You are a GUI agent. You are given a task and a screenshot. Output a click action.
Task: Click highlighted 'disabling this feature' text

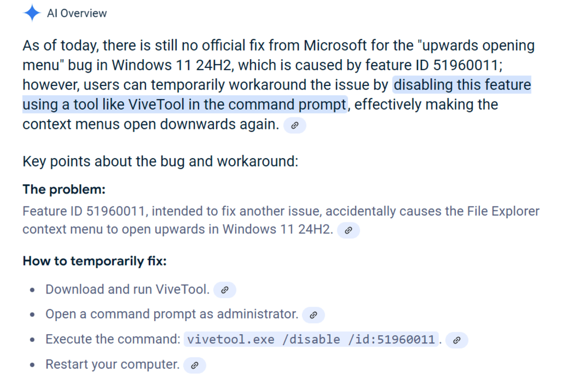point(462,85)
